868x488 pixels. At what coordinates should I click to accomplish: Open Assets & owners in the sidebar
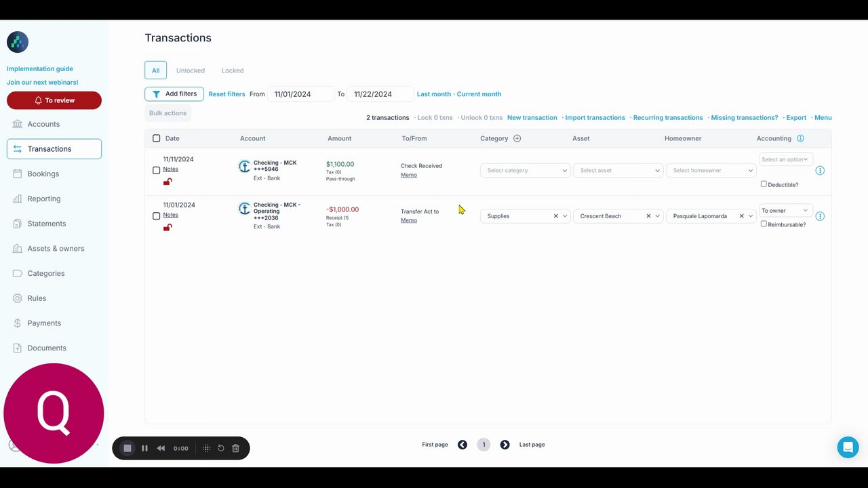[x=54, y=249]
